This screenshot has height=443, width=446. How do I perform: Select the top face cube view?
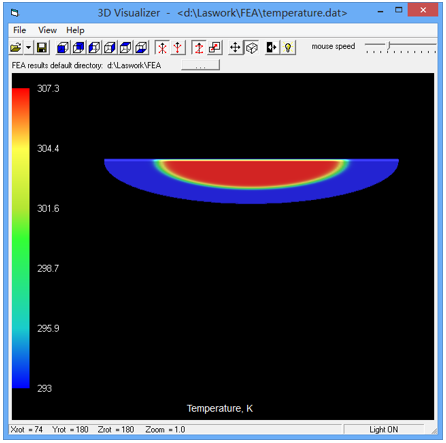(x=126, y=48)
